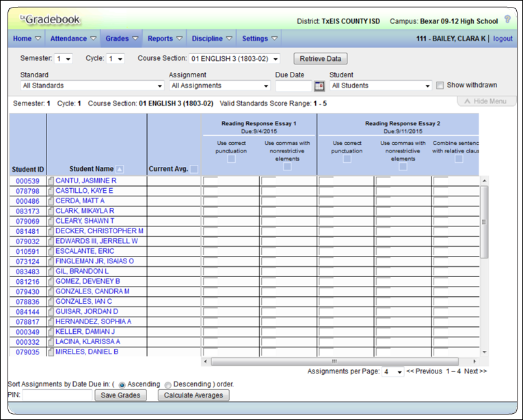Open the Due Date calendar picker icon
Screen dimensions: 523x420
coord(319,86)
